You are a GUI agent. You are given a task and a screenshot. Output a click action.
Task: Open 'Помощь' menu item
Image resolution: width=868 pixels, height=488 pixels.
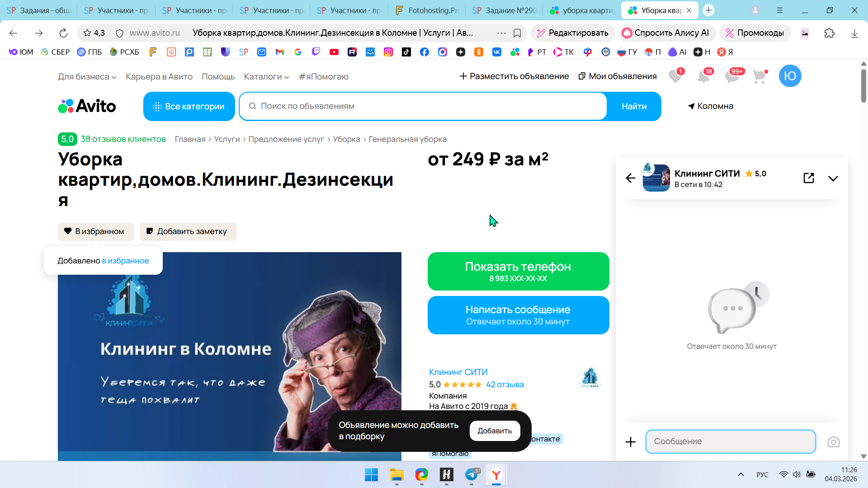click(218, 77)
